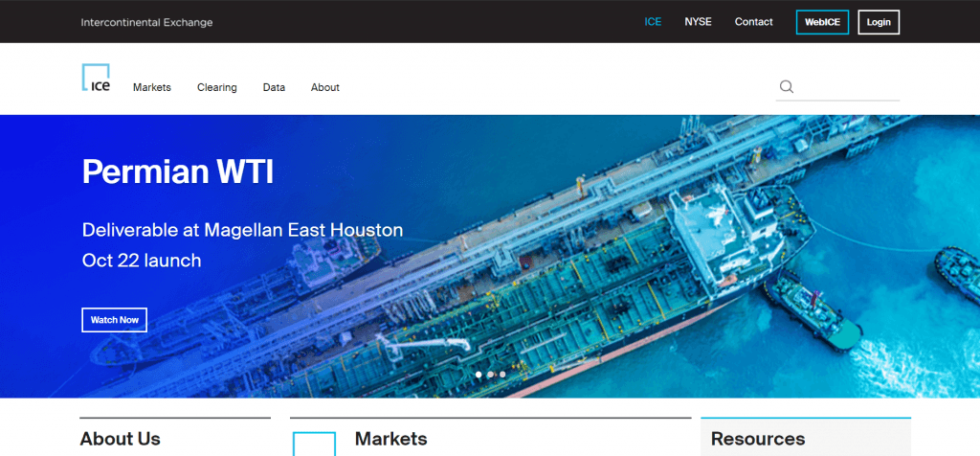Click the 'Oct 22 launch' text

[x=142, y=261]
